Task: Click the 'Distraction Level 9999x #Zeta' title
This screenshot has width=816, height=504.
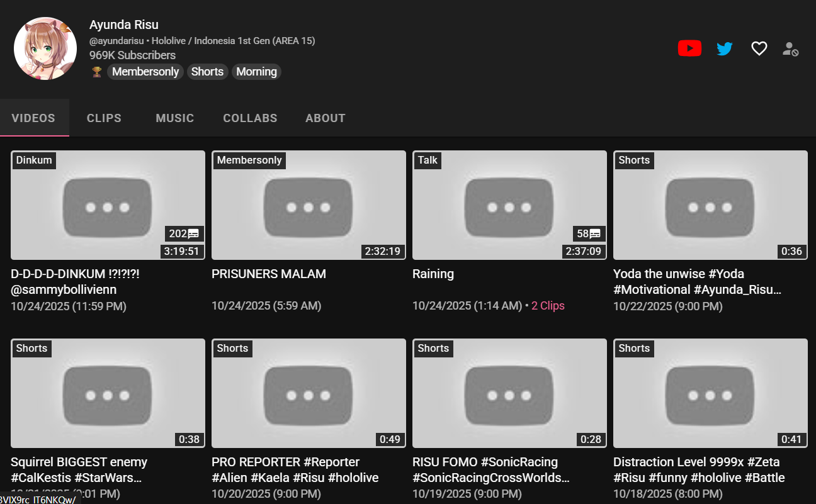Action: (699, 470)
